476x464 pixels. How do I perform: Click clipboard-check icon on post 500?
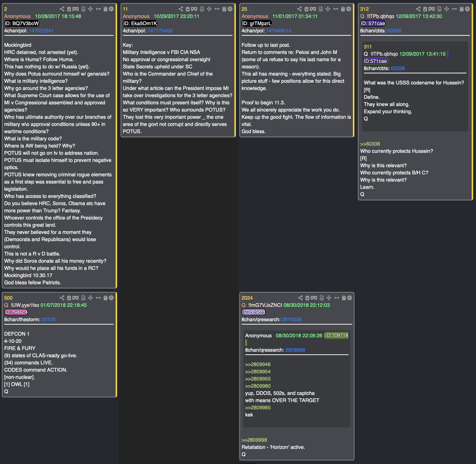[x=69, y=298]
